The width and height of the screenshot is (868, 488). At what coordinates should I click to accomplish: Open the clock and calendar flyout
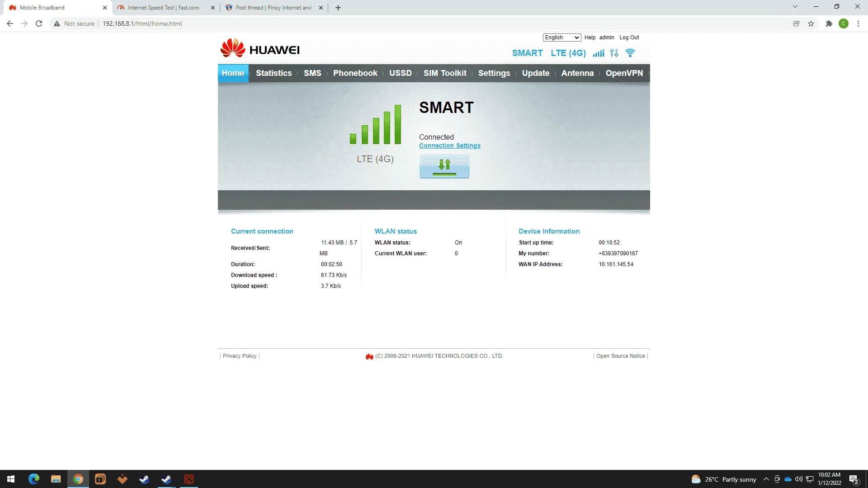[830, 479]
